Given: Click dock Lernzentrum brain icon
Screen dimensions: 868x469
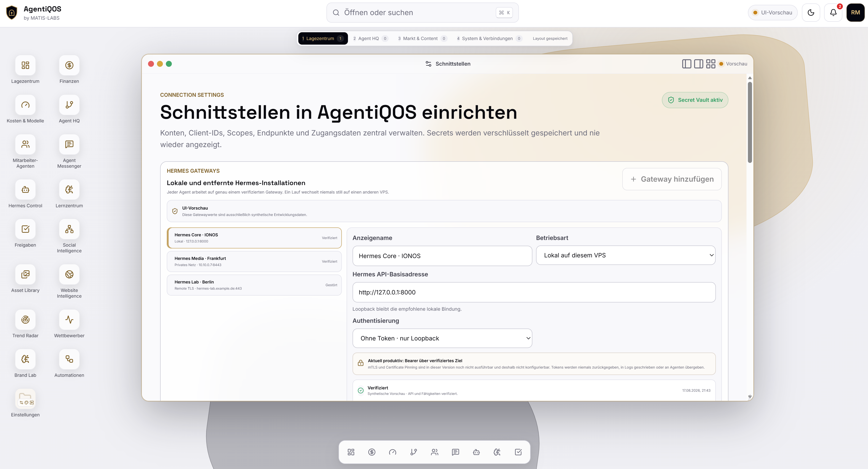Looking at the screenshot, I should 497,452.
